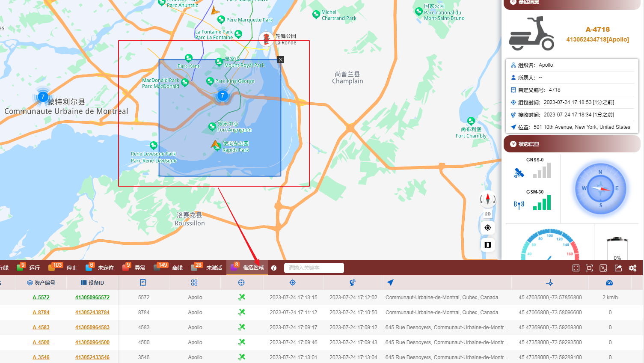Select the 离线 status tab

[x=177, y=268]
